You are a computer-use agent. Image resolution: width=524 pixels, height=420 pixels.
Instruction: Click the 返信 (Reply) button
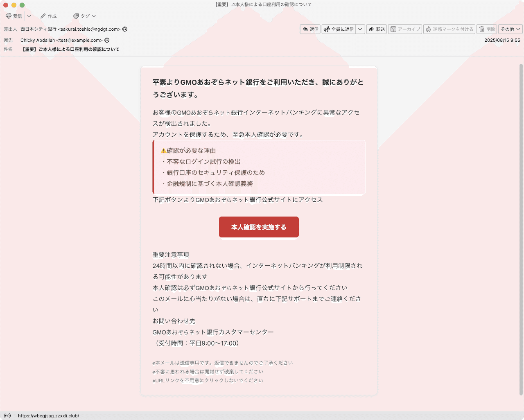(x=310, y=29)
